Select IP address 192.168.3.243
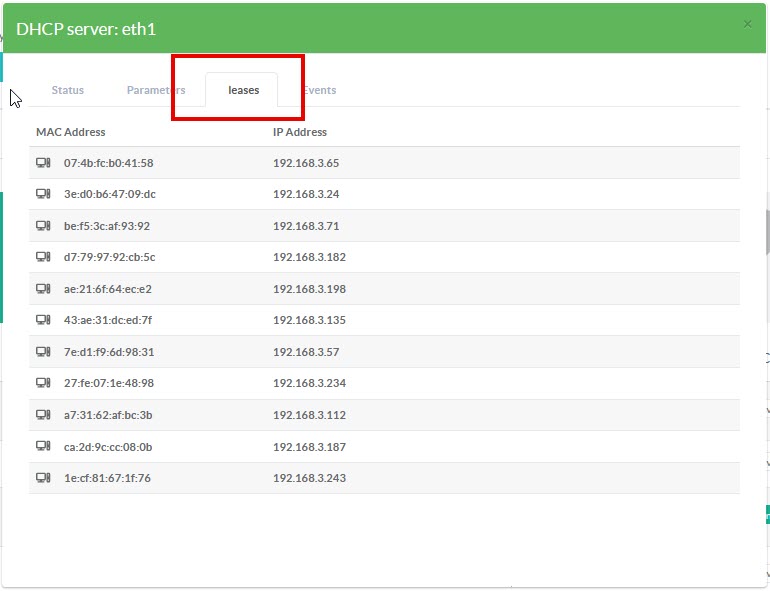This screenshot has width=770, height=591. pyautogui.click(x=309, y=478)
